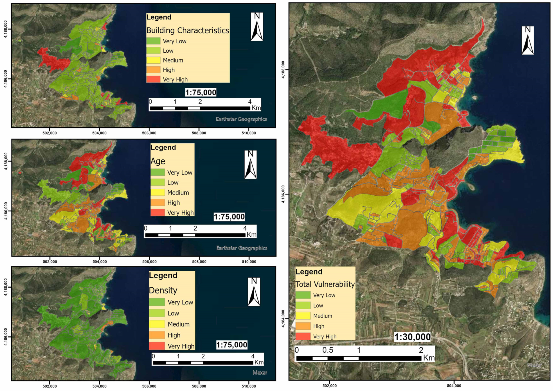553x392 pixels.
Task: Click the Very High red swatch in Building Characteristics legend
Action: tap(153, 79)
